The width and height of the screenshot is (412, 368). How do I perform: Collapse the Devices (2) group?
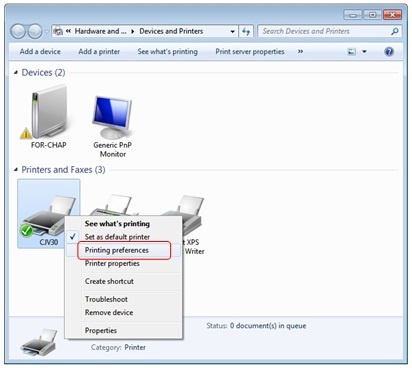pyautogui.click(x=15, y=72)
